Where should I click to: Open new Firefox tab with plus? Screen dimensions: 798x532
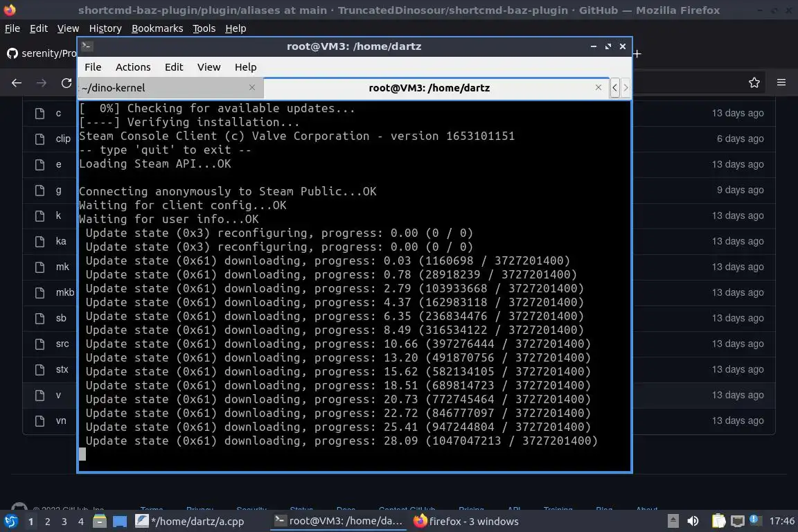(637, 53)
